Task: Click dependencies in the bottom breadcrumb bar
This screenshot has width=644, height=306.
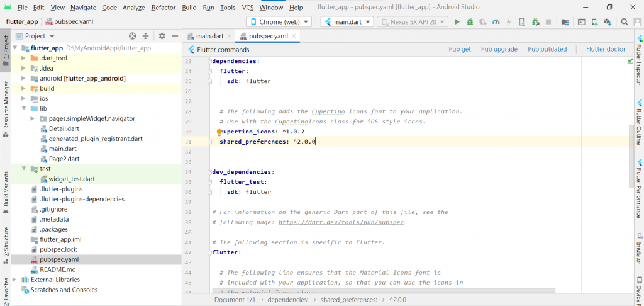Action: point(287,300)
